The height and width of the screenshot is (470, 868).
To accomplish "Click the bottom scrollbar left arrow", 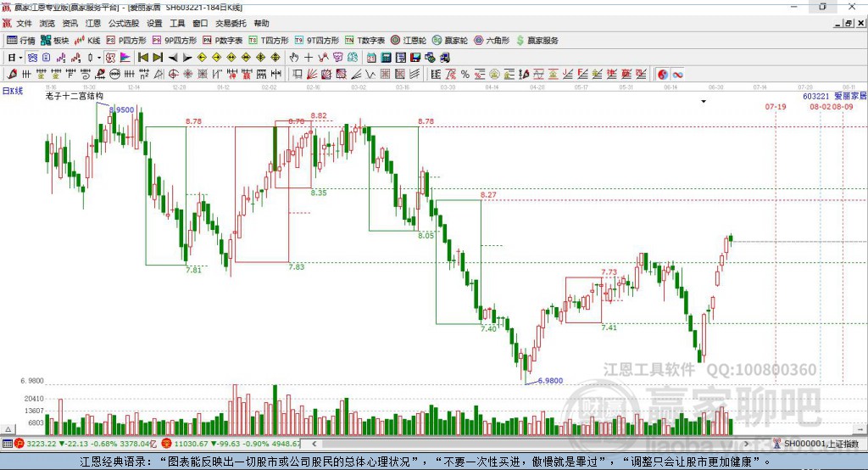I will pyautogui.click(x=314, y=444).
